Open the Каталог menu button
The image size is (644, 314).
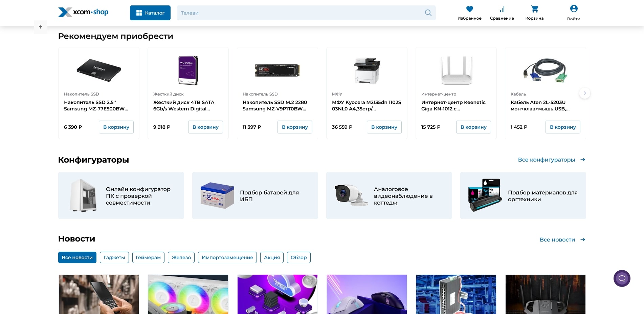(x=150, y=13)
